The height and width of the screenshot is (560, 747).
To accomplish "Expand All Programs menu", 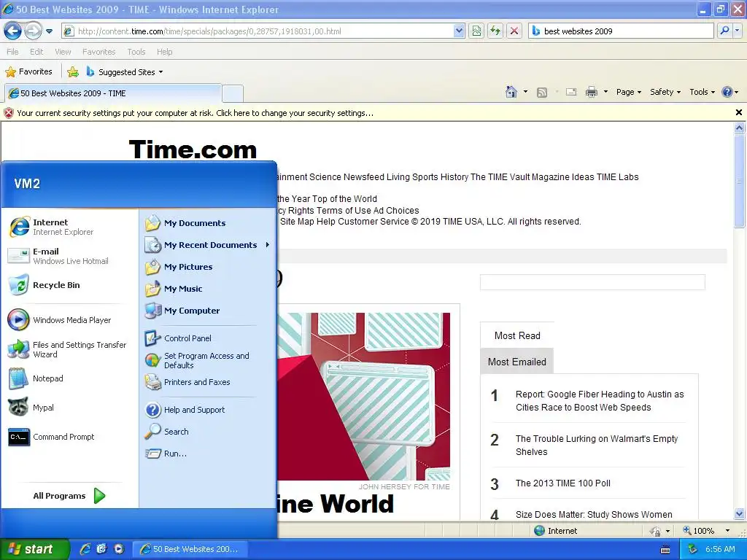I will (x=69, y=496).
